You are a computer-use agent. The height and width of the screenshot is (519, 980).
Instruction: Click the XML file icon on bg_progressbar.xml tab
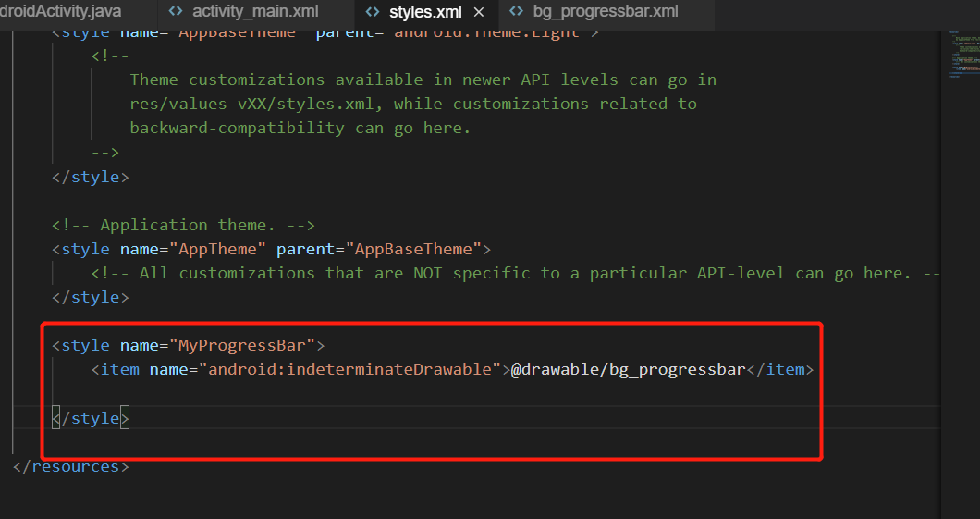pos(516,11)
